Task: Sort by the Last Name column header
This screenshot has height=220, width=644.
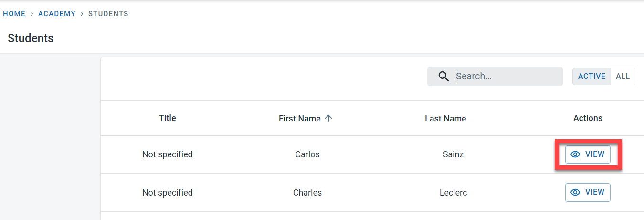Action: click(445, 119)
